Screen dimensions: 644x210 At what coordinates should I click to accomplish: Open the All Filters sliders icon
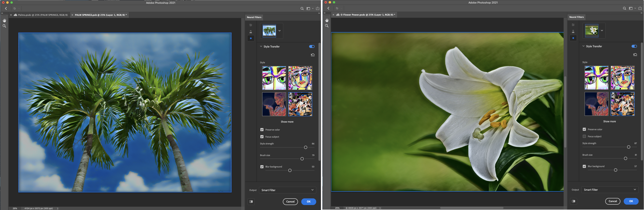251,25
